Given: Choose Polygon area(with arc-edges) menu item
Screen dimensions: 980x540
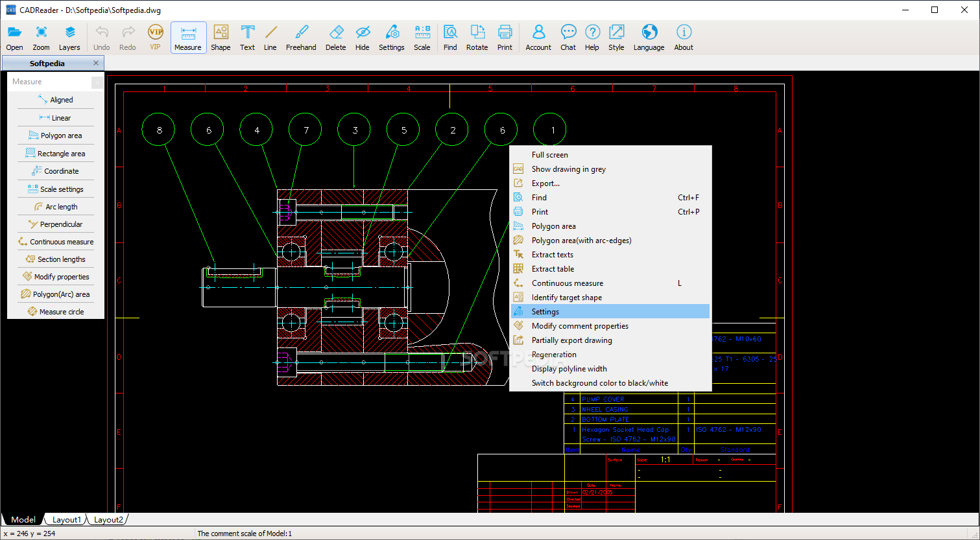Looking at the screenshot, I should coord(610,241).
